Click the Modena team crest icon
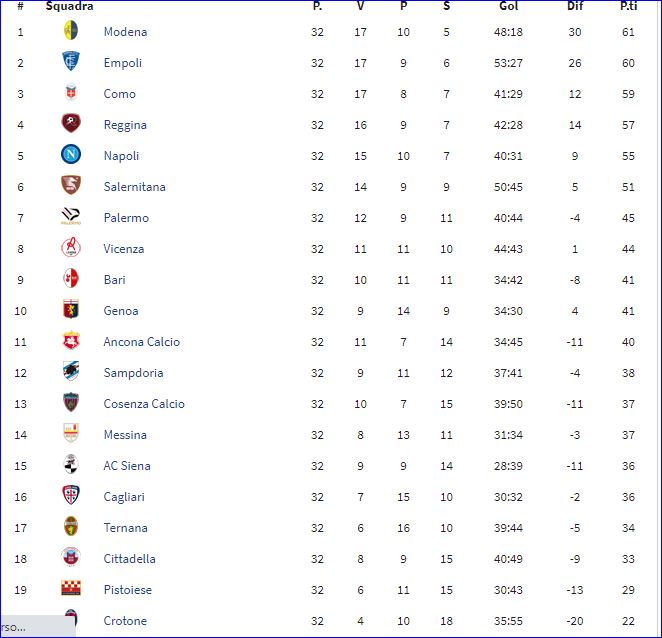The width and height of the screenshot is (662, 638). point(71,30)
